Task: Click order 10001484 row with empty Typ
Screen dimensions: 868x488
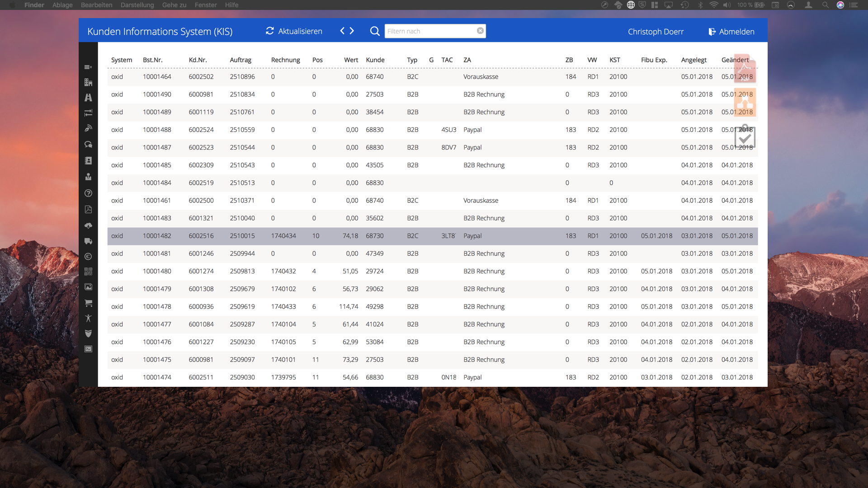Action: click(432, 183)
